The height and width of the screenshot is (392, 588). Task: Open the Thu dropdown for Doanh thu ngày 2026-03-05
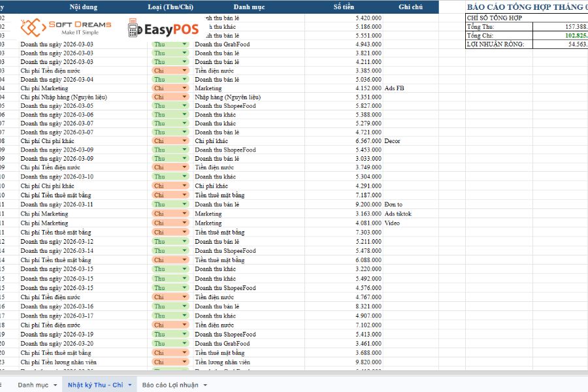[x=184, y=106]
